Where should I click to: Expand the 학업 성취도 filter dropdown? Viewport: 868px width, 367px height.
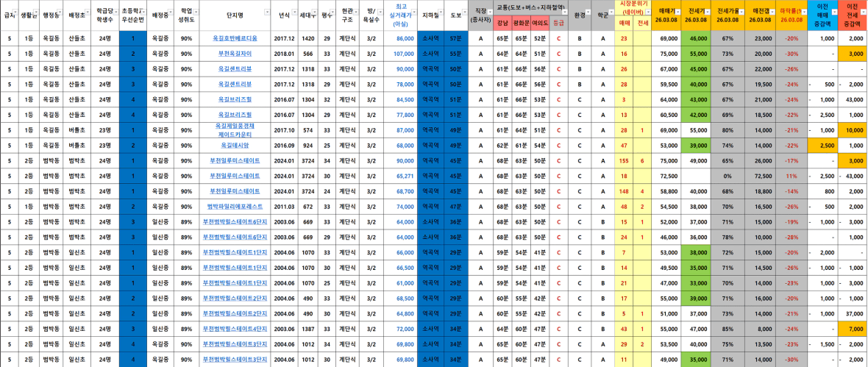click(x=194, y=11)
